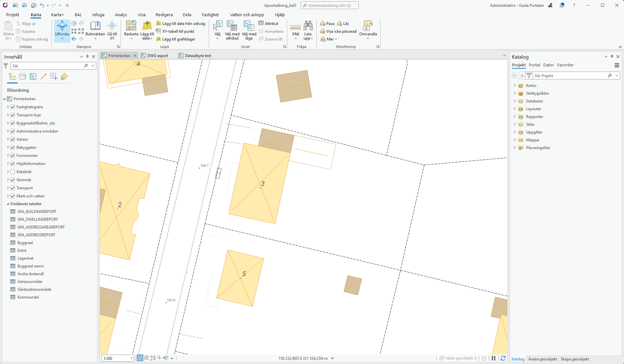
Task: Switch to the DWG export map tab
Action: (157, 56)
